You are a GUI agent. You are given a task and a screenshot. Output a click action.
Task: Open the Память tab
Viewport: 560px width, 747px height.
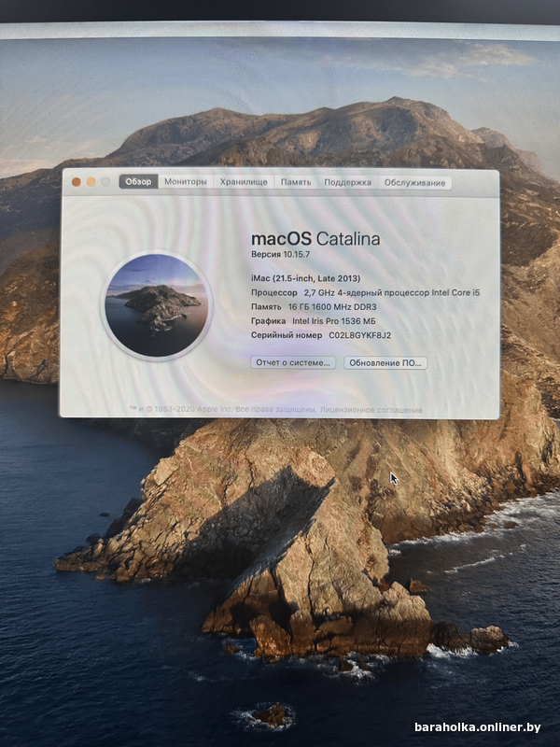coord(296,182)
